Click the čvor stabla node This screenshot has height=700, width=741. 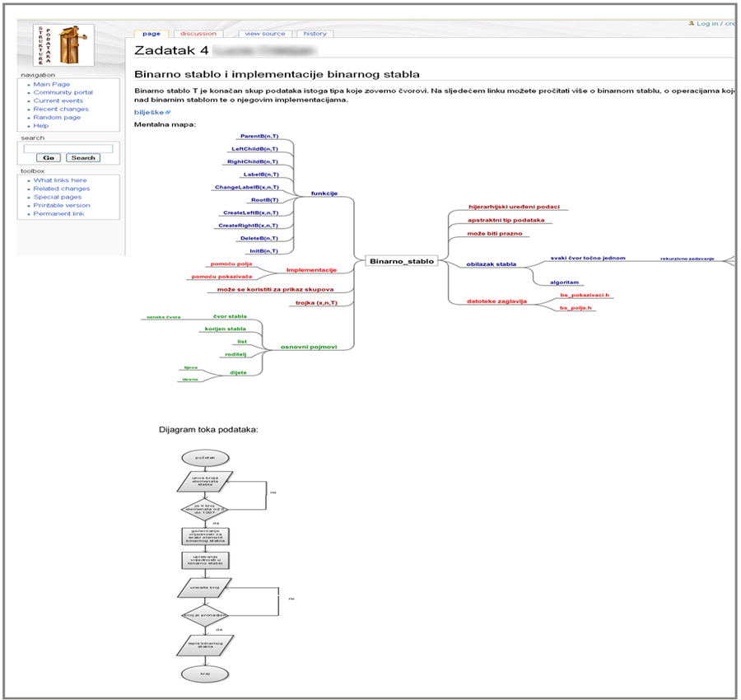(x=230, y=316)
